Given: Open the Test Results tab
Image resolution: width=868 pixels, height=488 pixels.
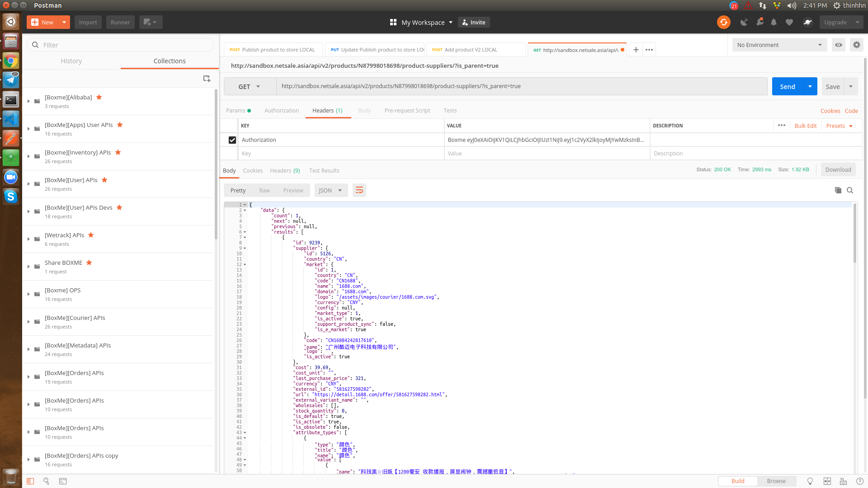Looking at the screenshot, I should click(x=324, y=171).
